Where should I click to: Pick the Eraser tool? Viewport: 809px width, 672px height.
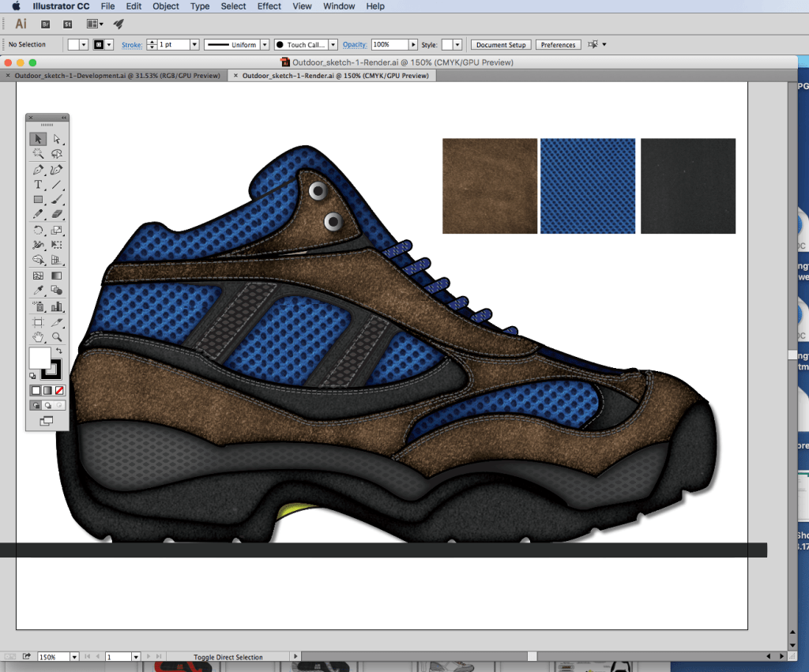click(x=57, y=215)
